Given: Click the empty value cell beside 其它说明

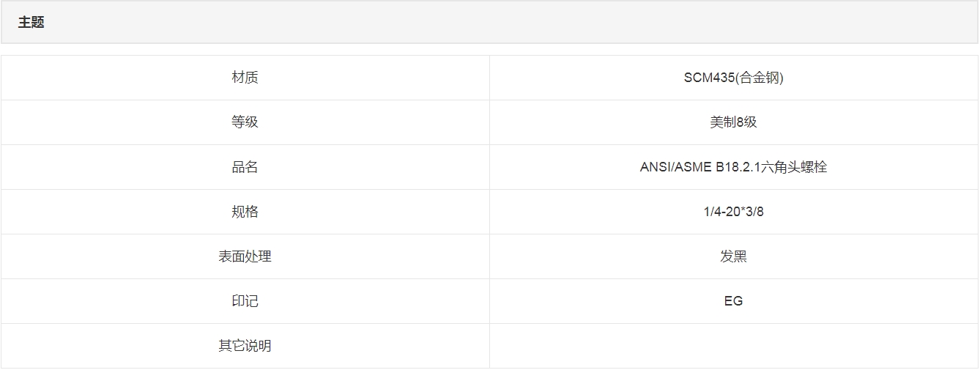Looking at the screenshot, I should 733,346.
